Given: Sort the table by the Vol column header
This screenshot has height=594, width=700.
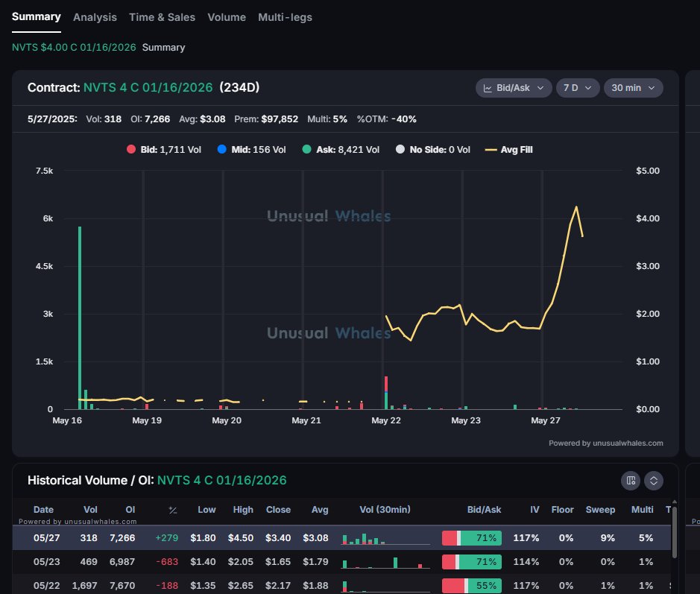Looking at the screenshot, I should [90, 510].
